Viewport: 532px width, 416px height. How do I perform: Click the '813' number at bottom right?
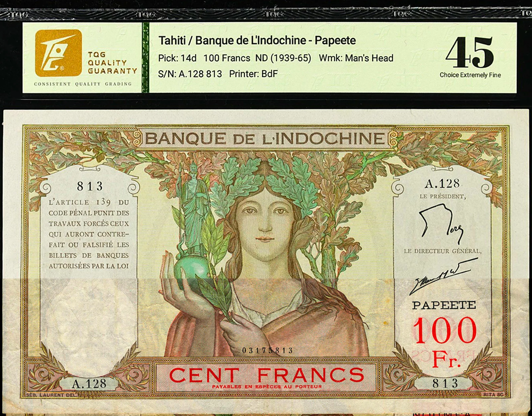445,383
